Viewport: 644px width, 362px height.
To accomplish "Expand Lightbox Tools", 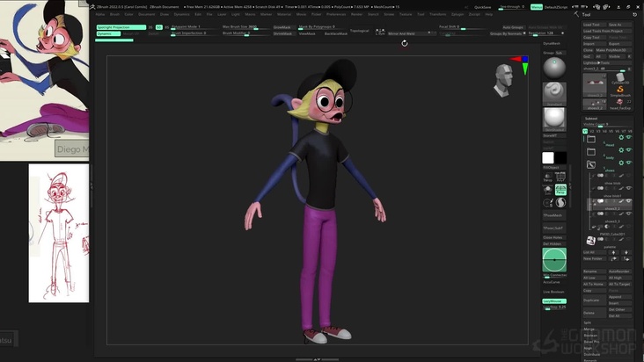I will coord(607,62).
